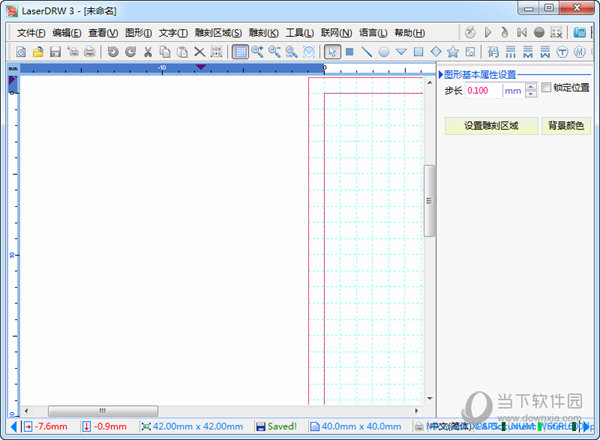Open the mm unit dropdown

[x=512, y=90]
